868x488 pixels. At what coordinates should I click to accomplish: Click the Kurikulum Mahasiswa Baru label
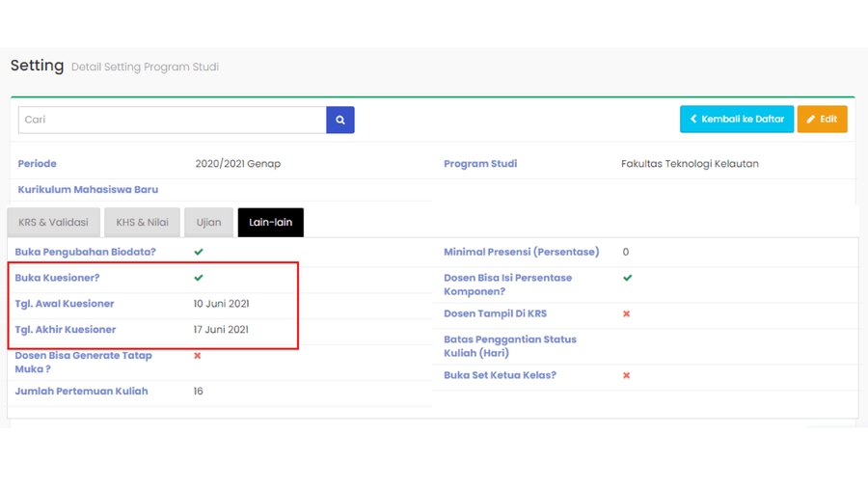pos(88,190)
